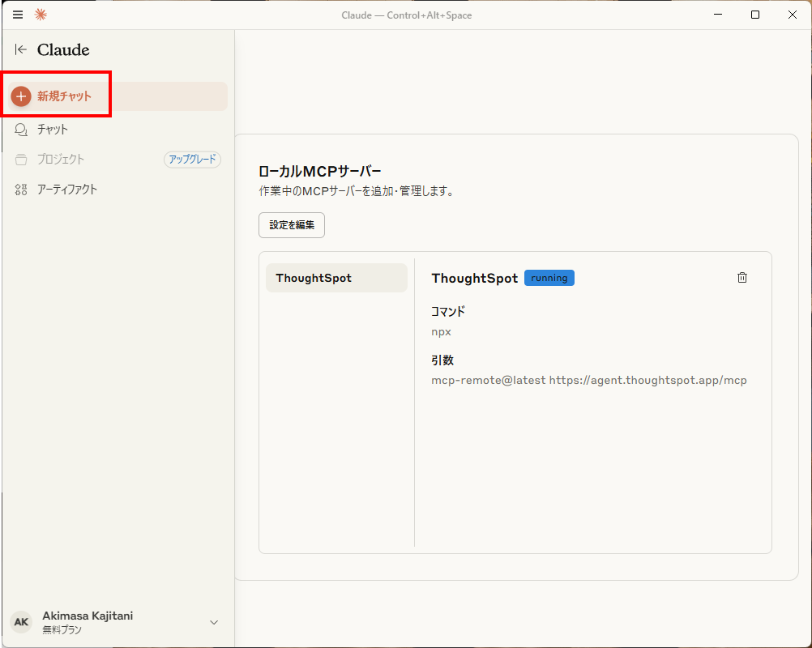
Task: Click the orange plus new chat icon
Action: coord(21,96)
